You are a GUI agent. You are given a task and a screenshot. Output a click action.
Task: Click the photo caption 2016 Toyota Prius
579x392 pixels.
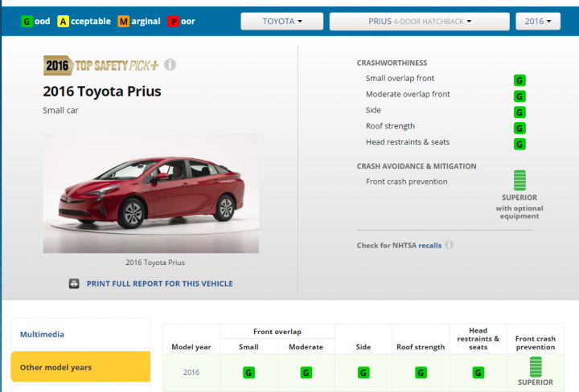[155, 263]
